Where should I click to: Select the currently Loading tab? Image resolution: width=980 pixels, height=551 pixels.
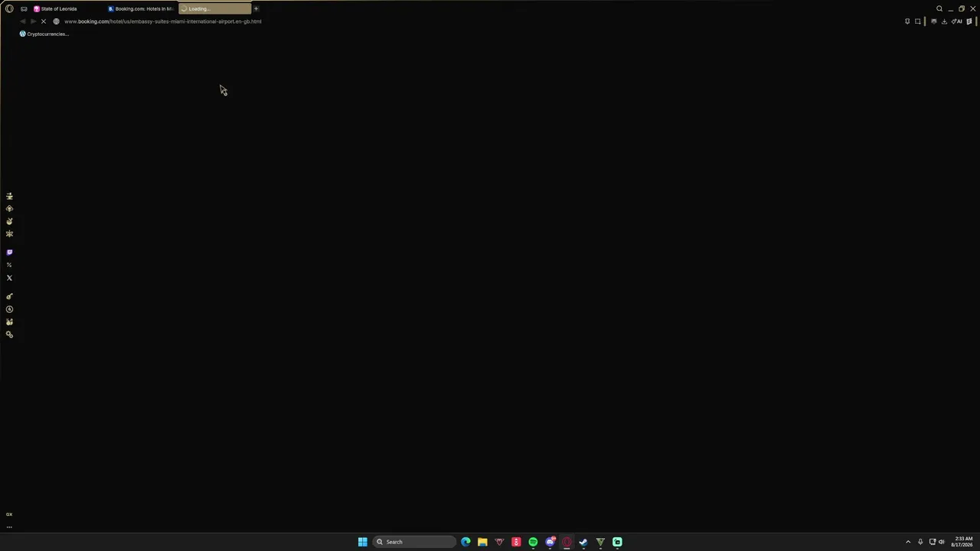click(214, 8)
